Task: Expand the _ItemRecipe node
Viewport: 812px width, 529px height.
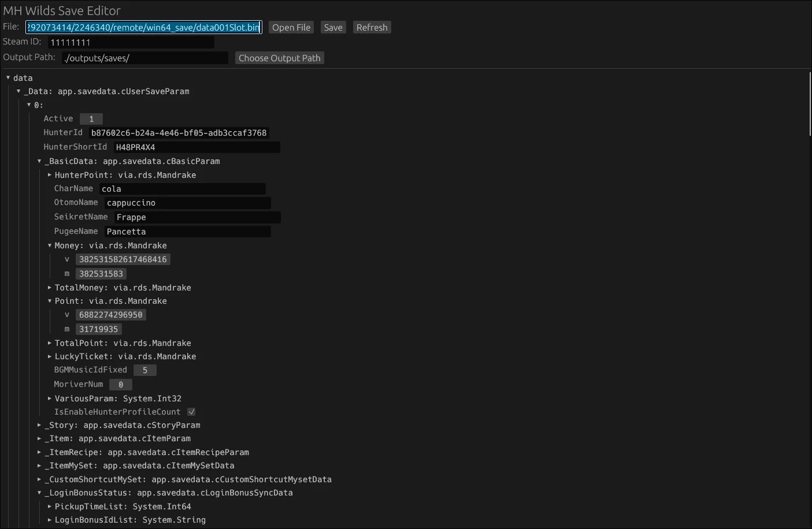Action: 39,452
